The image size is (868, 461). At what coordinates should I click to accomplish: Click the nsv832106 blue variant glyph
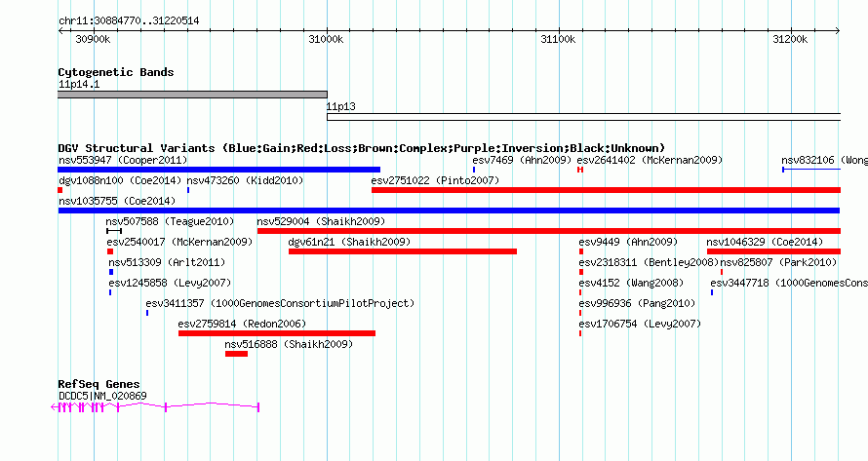(811, 170)
